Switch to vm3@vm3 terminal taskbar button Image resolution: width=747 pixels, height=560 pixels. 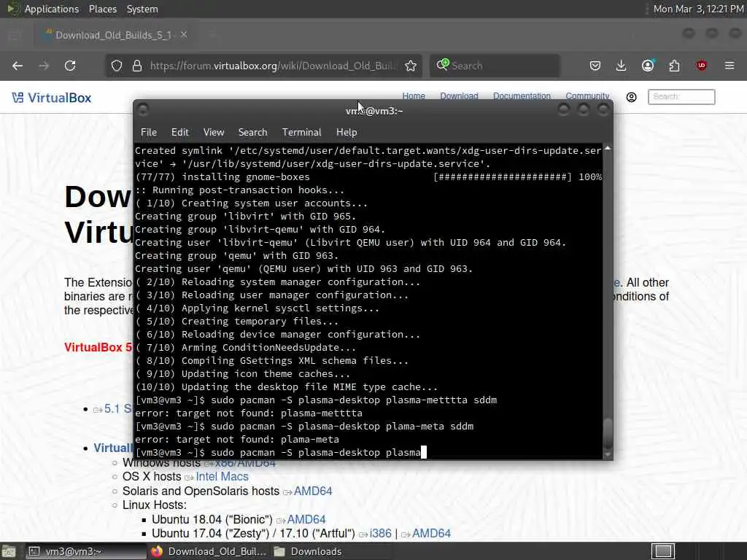tap(86, 551)
